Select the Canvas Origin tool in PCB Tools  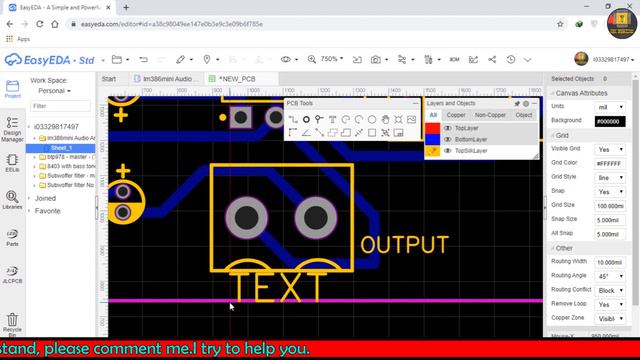293,133
